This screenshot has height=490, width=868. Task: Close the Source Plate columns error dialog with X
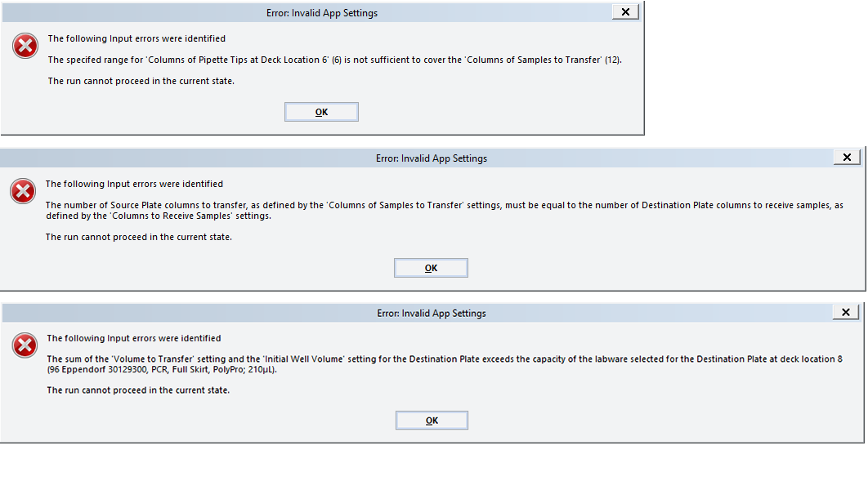point(847,157)
